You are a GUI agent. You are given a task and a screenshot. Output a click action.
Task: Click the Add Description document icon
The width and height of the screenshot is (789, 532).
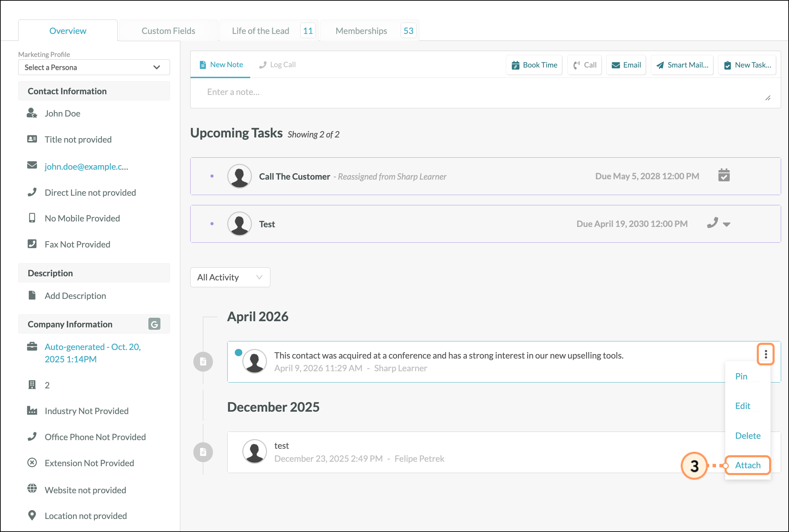coord(32,295)
